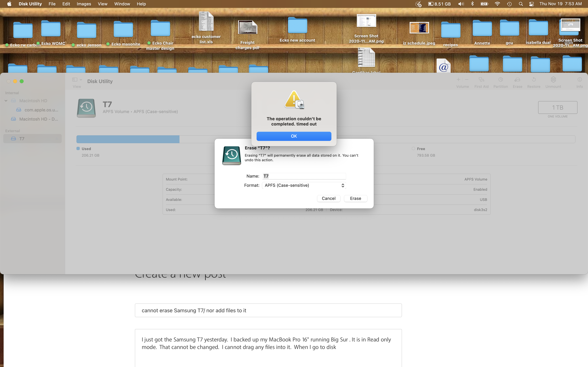The width and height of the screenshot is (588, 367).
Task: Click the First Aid toolbar icon
Action: coord(481,80)
